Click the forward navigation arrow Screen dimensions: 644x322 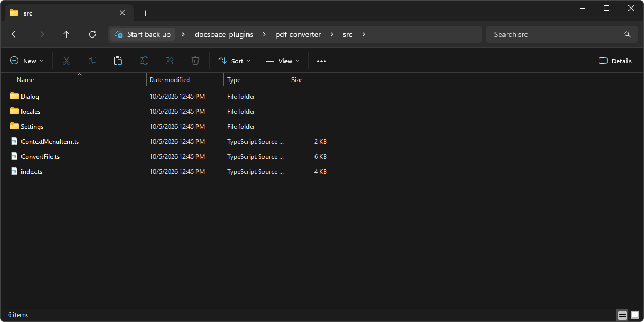coord(41,34)
